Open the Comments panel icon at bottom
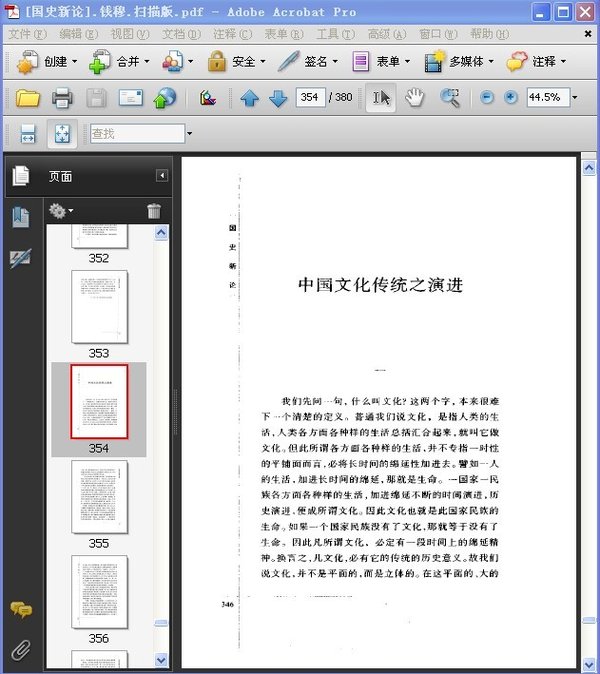 (21, 610)
